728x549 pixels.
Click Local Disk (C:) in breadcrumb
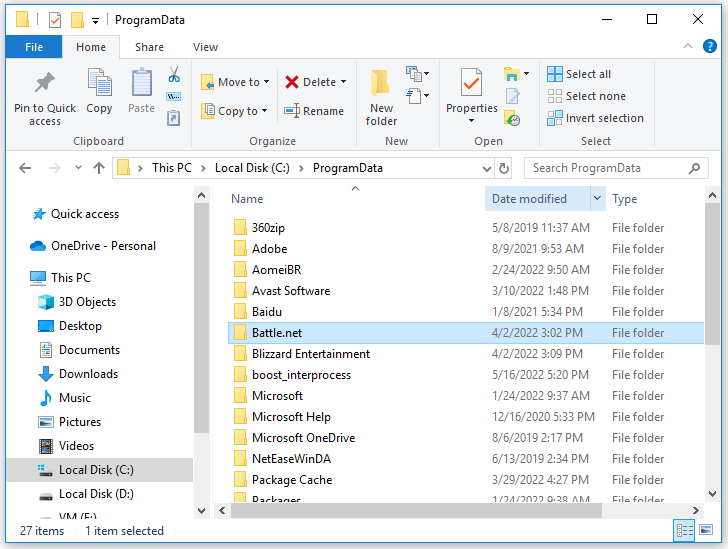[252, 168]
